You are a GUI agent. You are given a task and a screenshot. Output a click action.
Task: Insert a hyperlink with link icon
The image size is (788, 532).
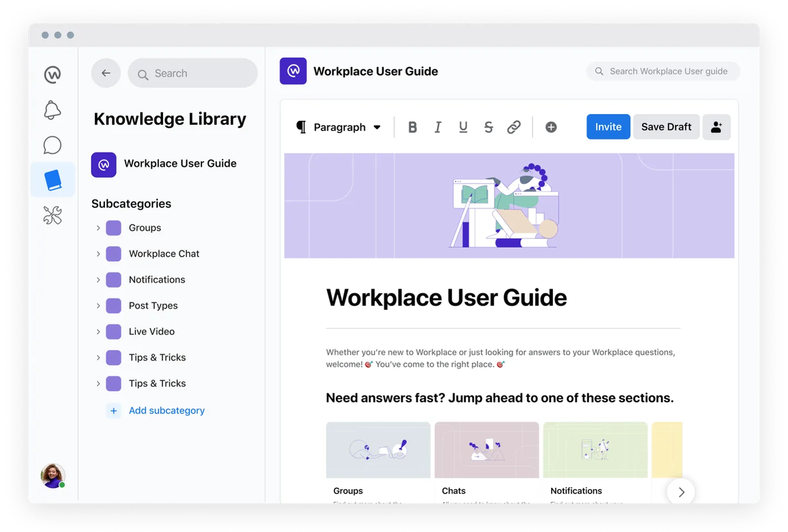click(514, 127)
